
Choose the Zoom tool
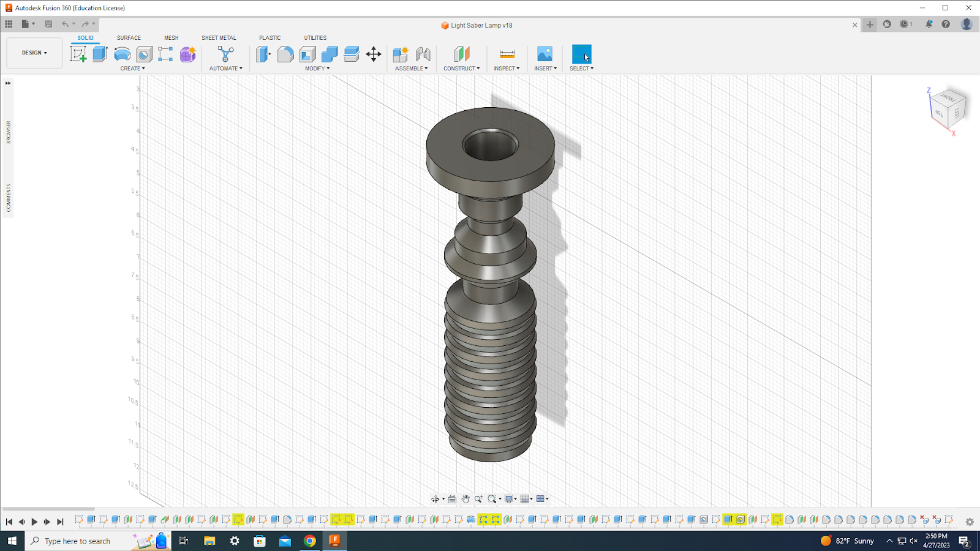tap(478, 499)
